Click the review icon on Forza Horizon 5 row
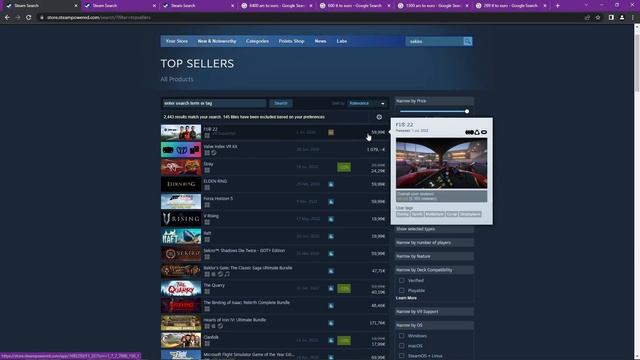The width and height of the screenshot is (640, 360). click(x=331, y=202)
